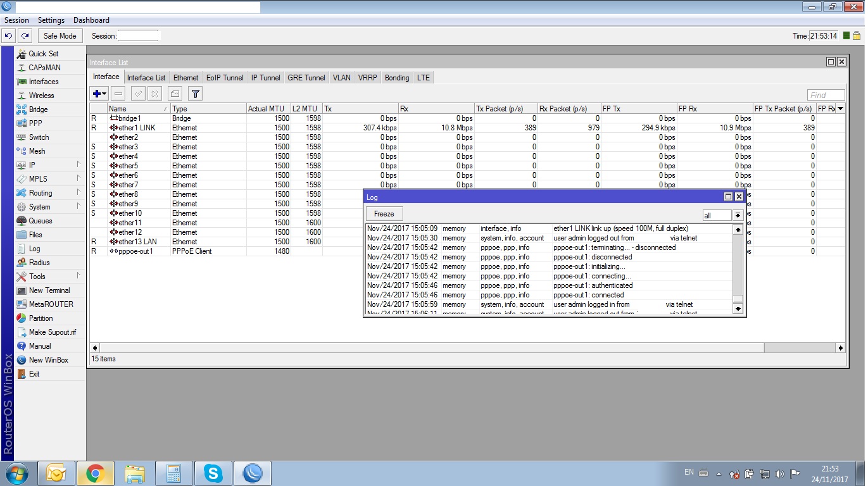Open the Manual from sidebar
The height and width of the screenshot is (486, 868).
point(39,346)
